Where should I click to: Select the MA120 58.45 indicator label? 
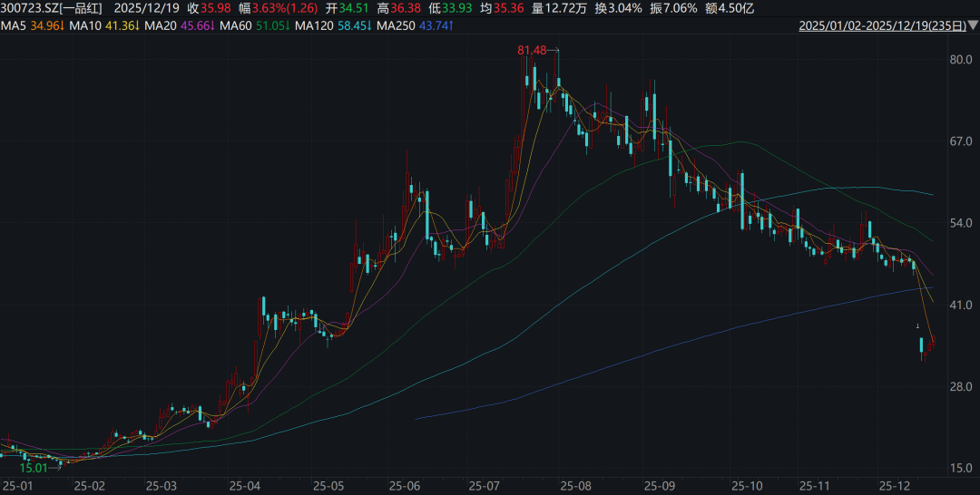tap(332, 26)
